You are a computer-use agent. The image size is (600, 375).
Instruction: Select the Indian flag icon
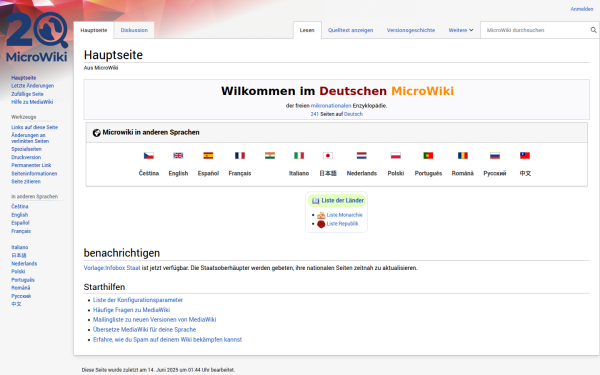[x=270, y=155]
